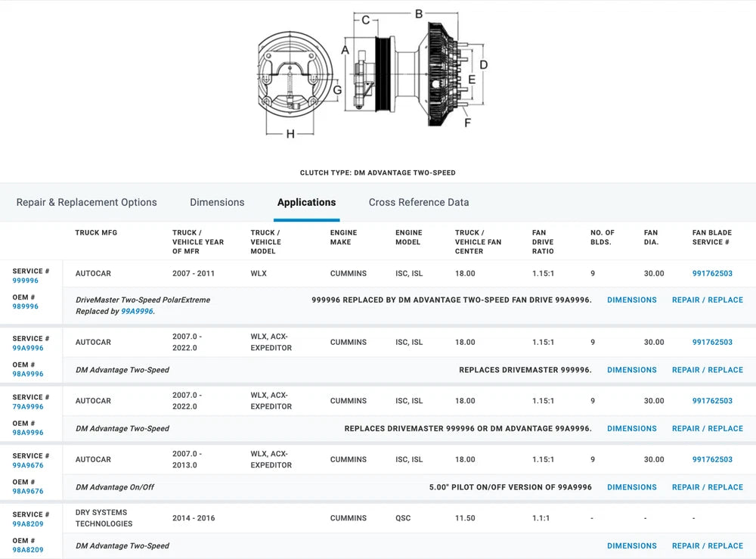The image size is (756, 559).
Task: Click DIMENSIONS in the DM Advantage On/Off row
Action: (x=631, y=487)
